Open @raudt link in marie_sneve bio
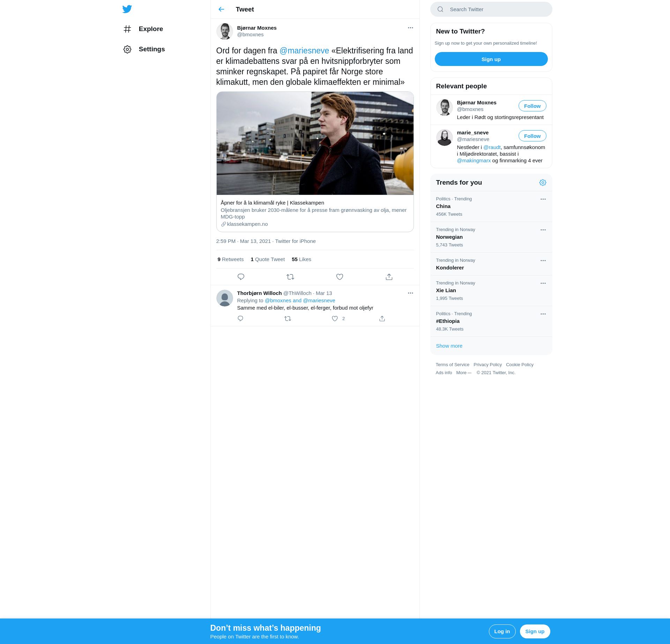This screenshot has height=644, width=670. 492,147
